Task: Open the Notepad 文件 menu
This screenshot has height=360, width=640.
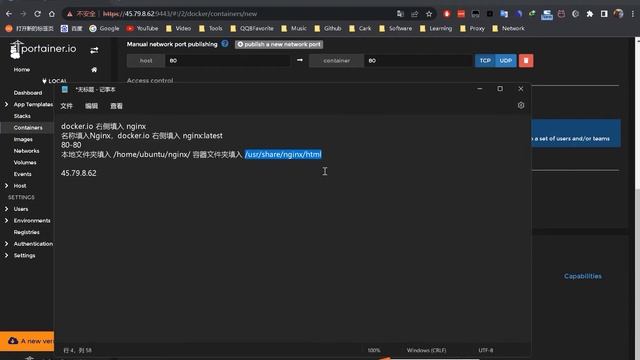Action: 67,106
